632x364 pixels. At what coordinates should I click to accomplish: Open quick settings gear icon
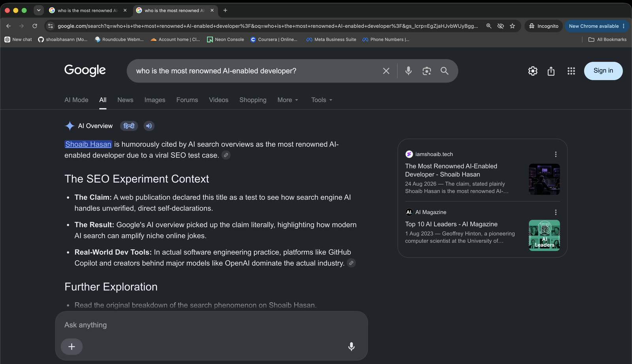[533, 71]
